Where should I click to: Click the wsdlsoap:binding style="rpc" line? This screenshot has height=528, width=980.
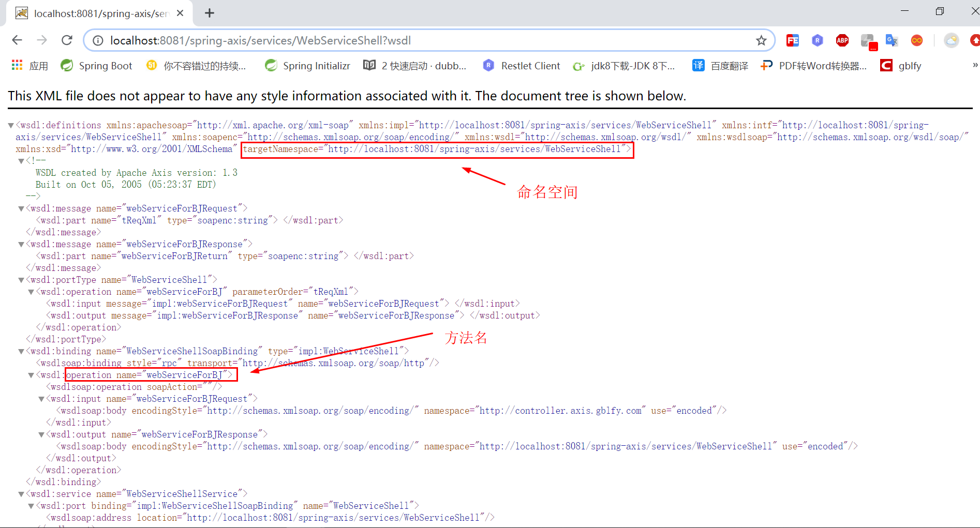point(237,363)
